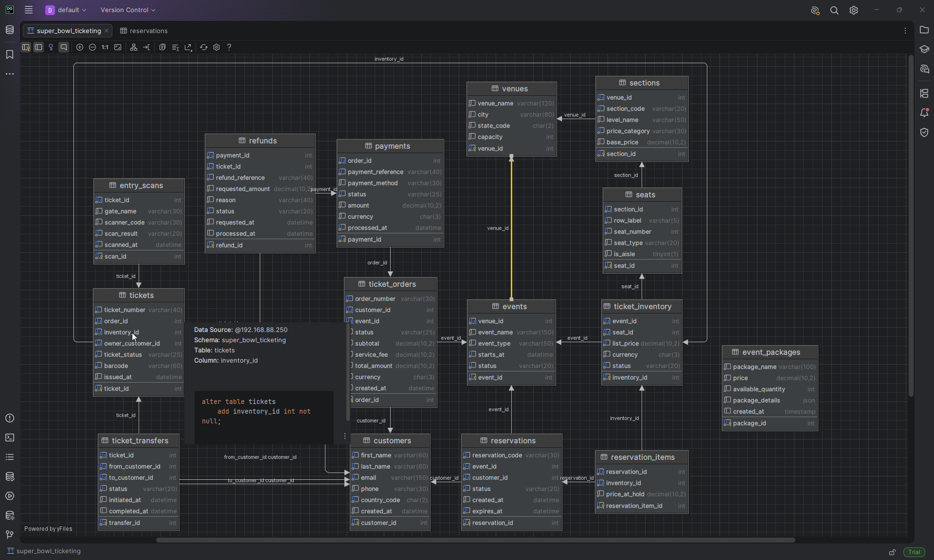Click horizontal scrollbar of diagram
This screenshot has height=560, width=934.
pos(475,540)
